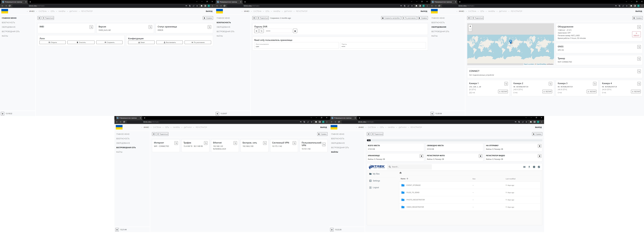This screenshot has height=233, width=644.
Task: Click save icon next to DVR password
Action: [x=295, y=31]
